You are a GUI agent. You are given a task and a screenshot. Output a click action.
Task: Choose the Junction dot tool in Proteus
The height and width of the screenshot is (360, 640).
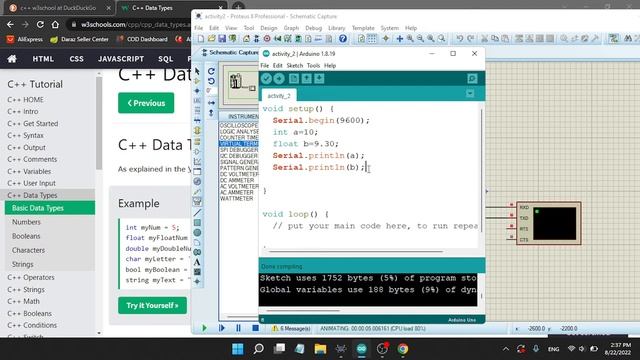(197, 91)
